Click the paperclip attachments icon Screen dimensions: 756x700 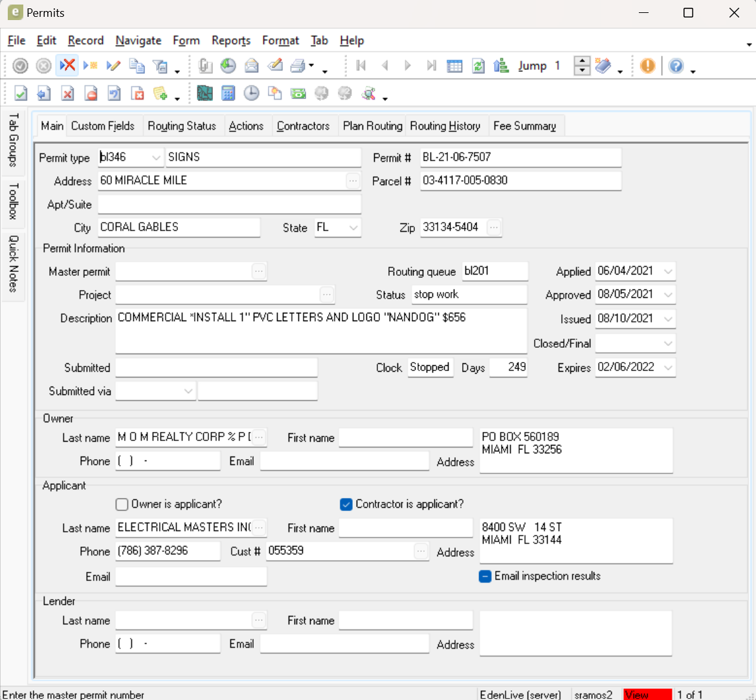(205, 65)
